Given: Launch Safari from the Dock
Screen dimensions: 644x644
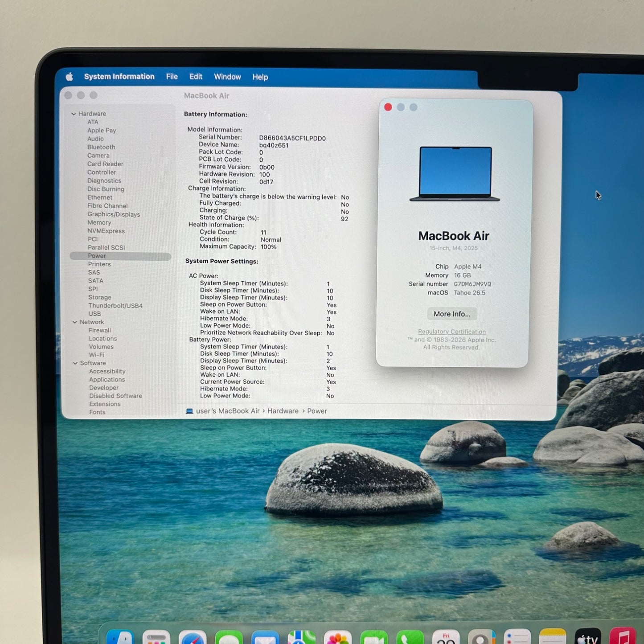Looking at the screenshot, I should 193,638.
